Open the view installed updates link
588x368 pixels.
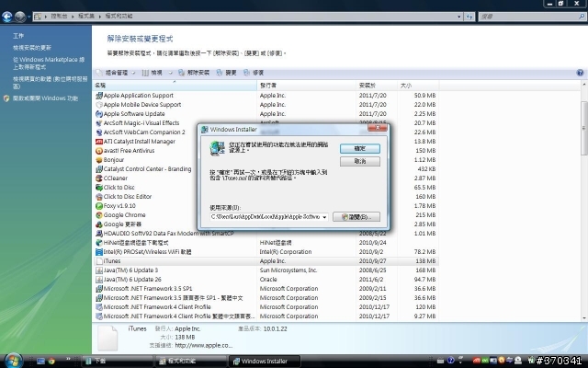coord(32,48)
